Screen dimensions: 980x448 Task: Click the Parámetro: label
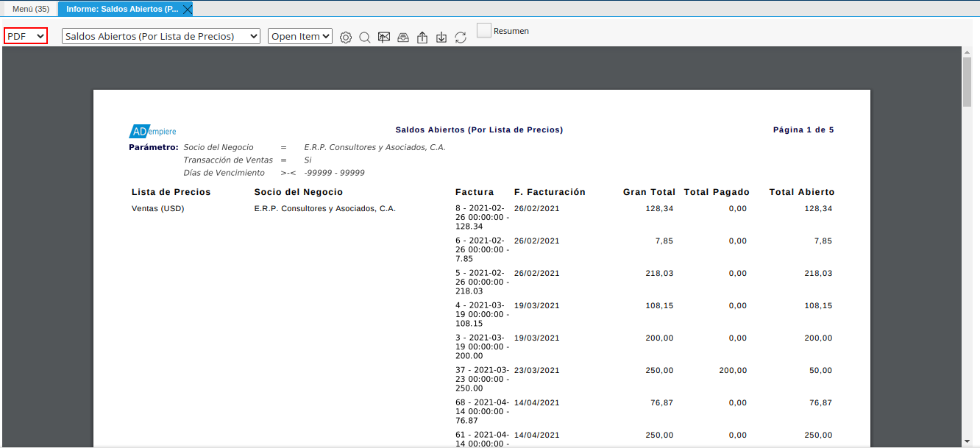click(x=154, y=147)
